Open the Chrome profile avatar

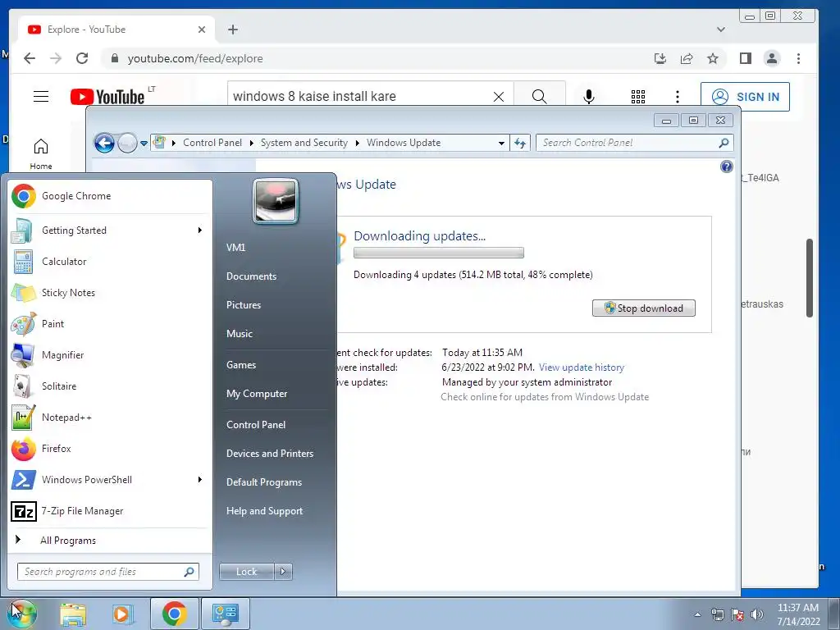click(x=772, y=58)
